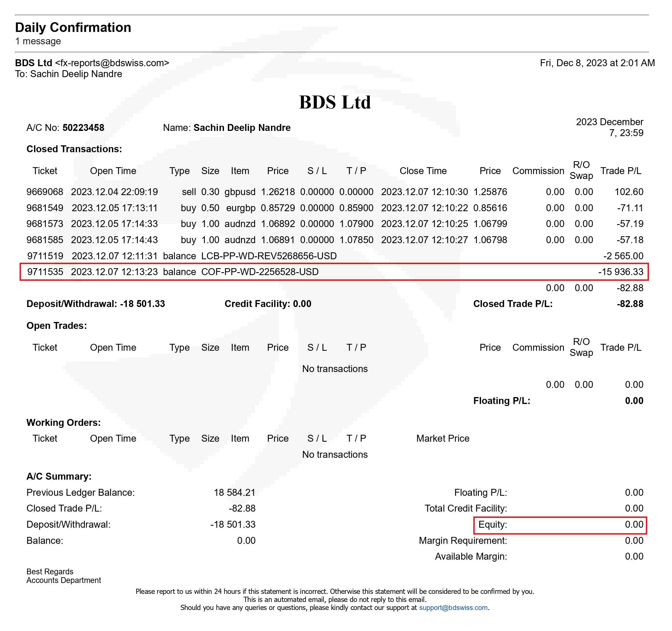Click the Close Time column header
This screenshot has width=672, height=631.
423,171
